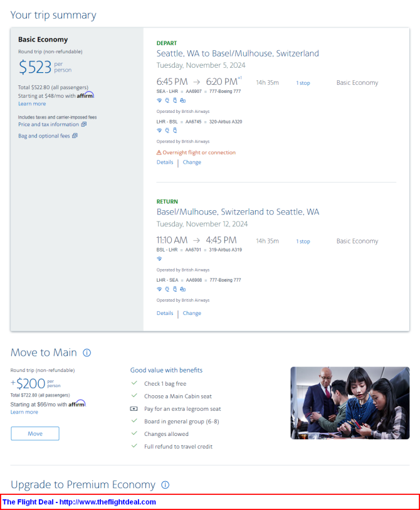Click Learn more under the Move to Main price

pos(24,412)
